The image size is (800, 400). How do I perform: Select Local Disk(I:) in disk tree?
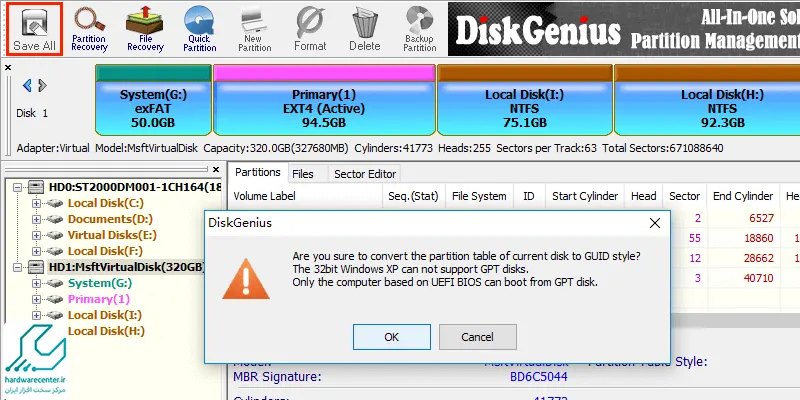[x=105, y=315]
